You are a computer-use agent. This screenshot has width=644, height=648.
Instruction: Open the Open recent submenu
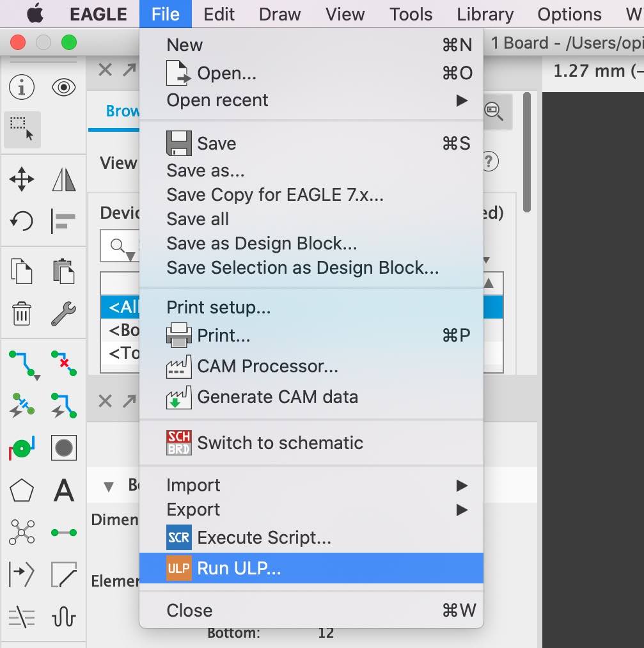coord(311,100)
